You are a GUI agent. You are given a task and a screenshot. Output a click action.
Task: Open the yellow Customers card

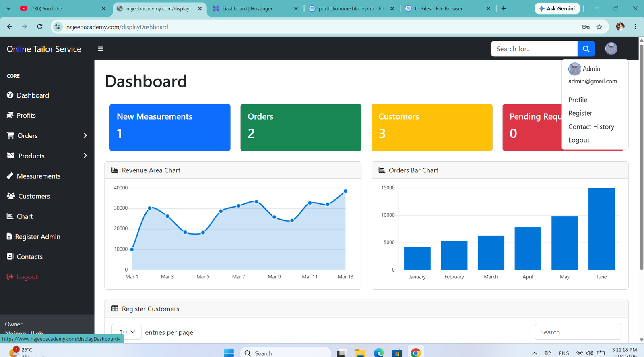(432, 127)
